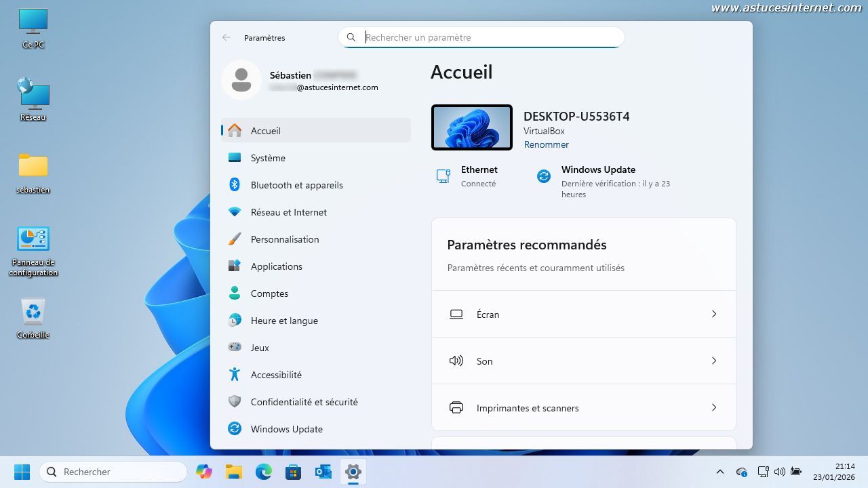Open Bluetooth et appareils settings
The width and height of the screenshot is (868, 488).
296,185
